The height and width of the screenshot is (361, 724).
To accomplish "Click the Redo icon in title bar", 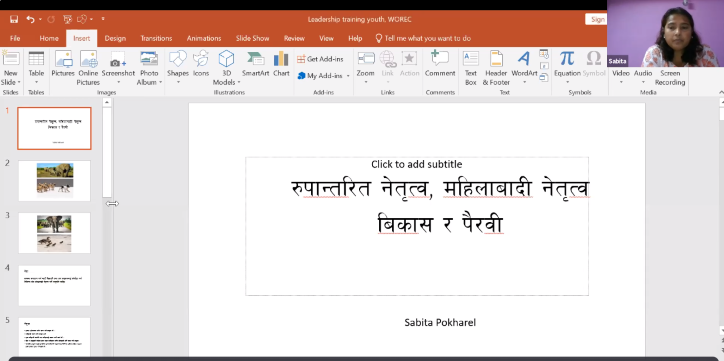I will pos(51,19).
